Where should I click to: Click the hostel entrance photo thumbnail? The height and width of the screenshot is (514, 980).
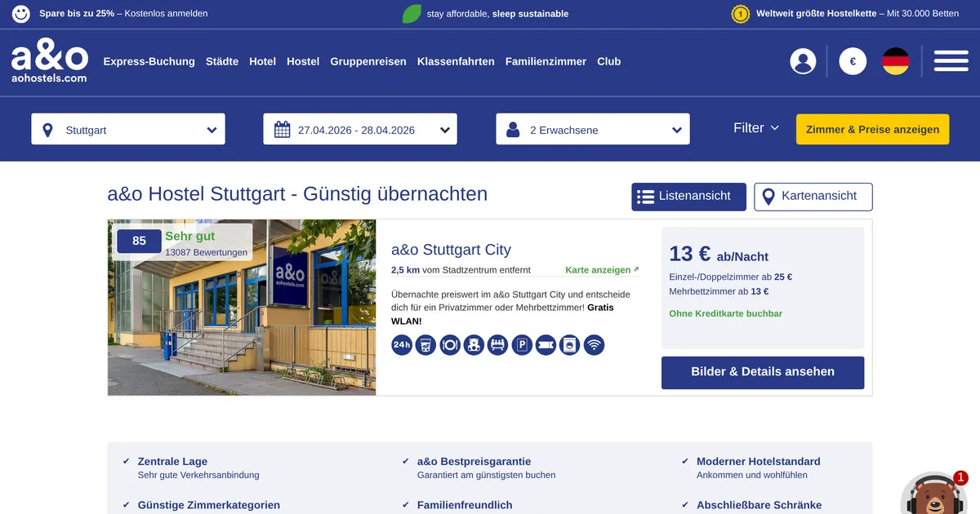(x=242, y=308)
